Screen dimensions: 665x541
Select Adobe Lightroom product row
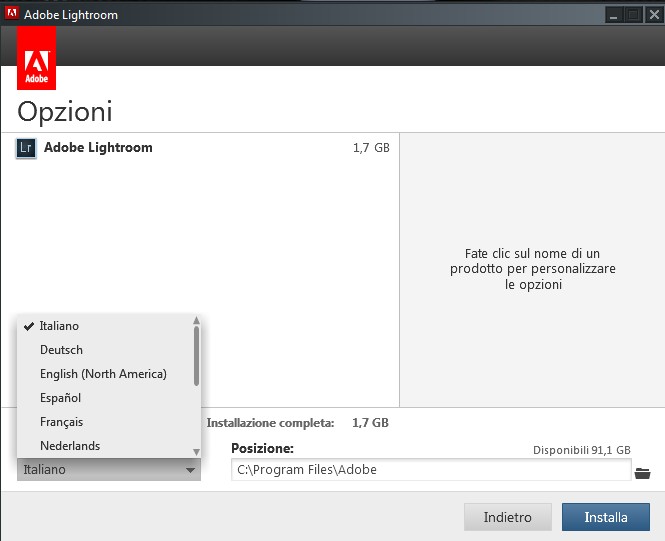(202, 148)
